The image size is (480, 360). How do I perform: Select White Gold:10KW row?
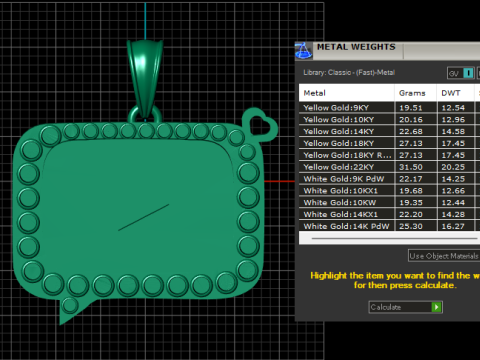point(389,203)
